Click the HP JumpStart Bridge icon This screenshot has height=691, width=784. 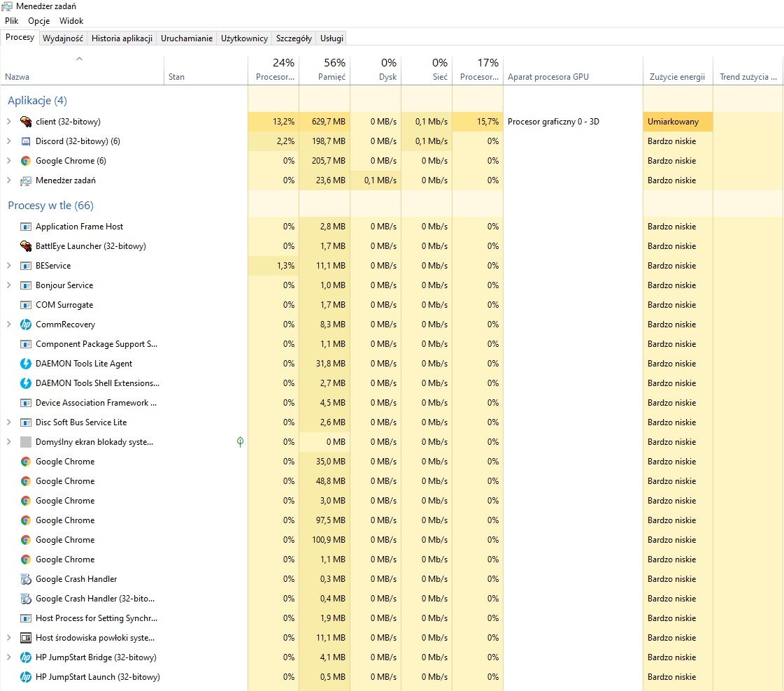(x=25, y=657)
